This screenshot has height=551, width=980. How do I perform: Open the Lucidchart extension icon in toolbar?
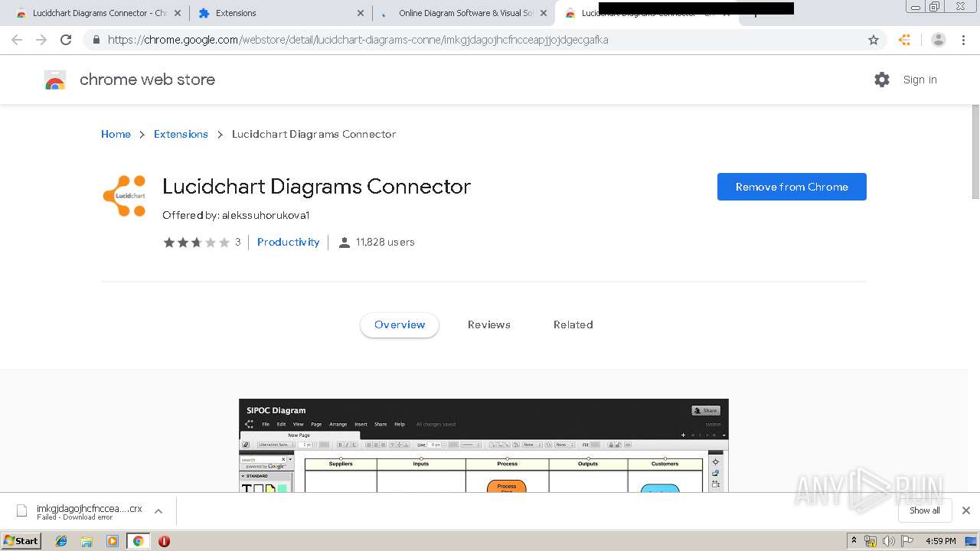coord(905,40)
